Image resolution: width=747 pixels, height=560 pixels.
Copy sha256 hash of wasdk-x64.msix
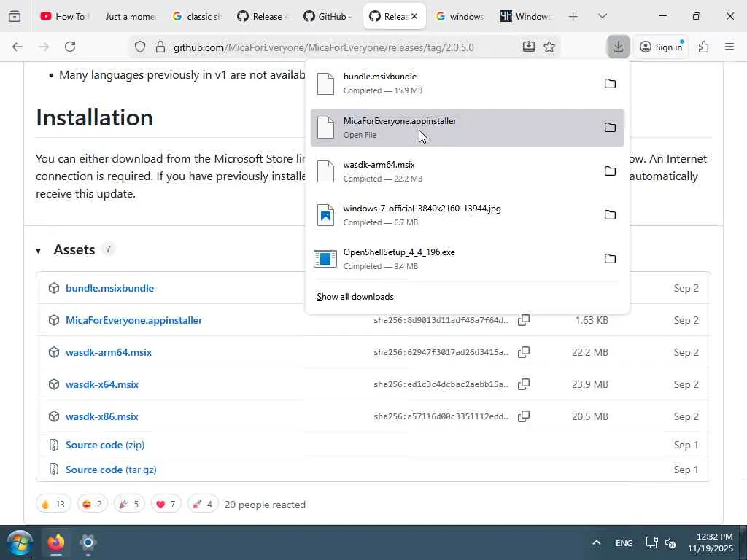point(524,384)
